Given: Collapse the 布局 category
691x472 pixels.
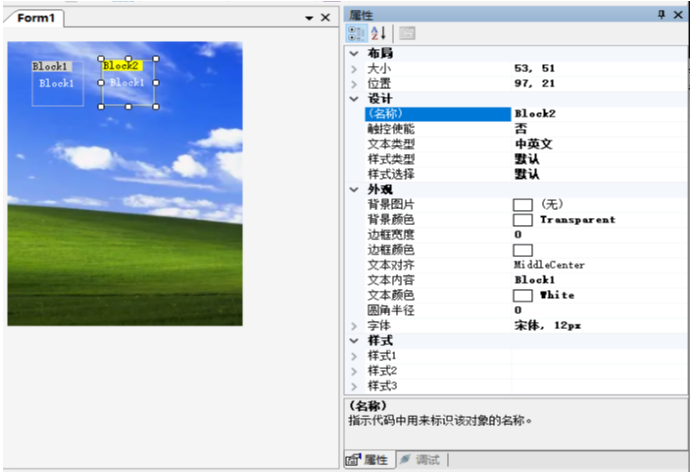Looking at the screenshot, I should (x=353, y=53).
